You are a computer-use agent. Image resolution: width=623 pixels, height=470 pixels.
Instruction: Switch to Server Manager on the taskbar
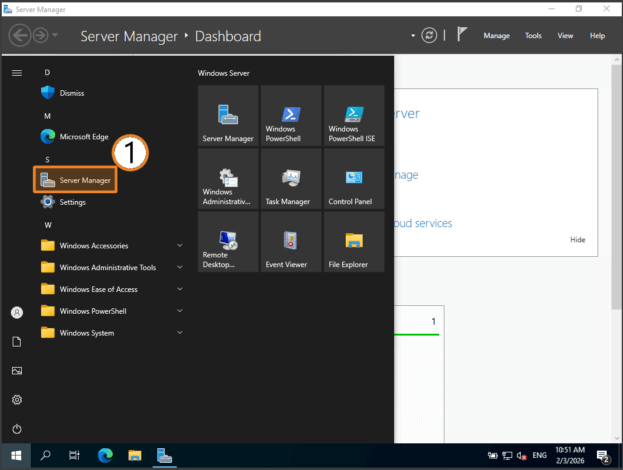pos(164,455)
